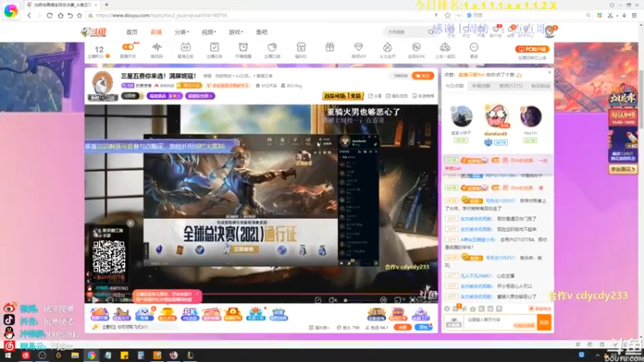
Task: Mute the video player volume icon
Action: 332,300
